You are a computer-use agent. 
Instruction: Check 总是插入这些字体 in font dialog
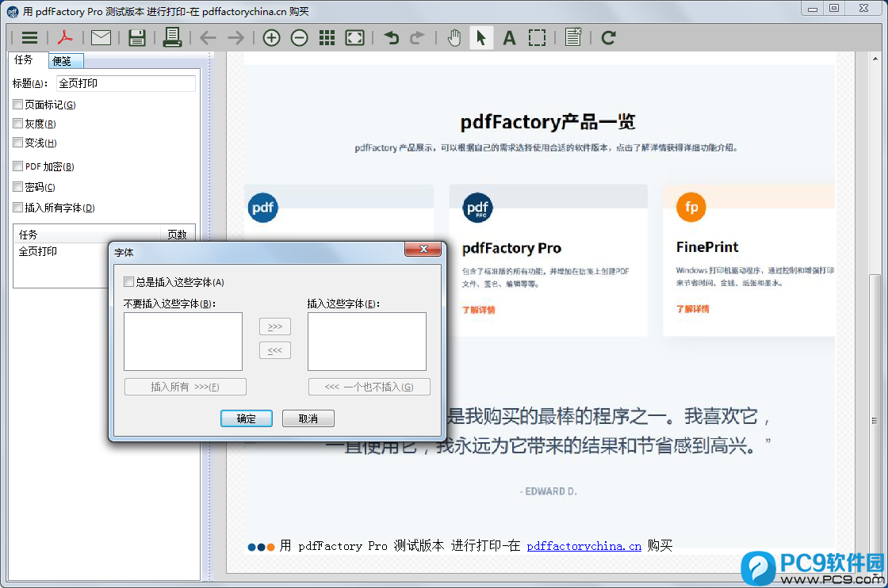[x=129, y=282]
